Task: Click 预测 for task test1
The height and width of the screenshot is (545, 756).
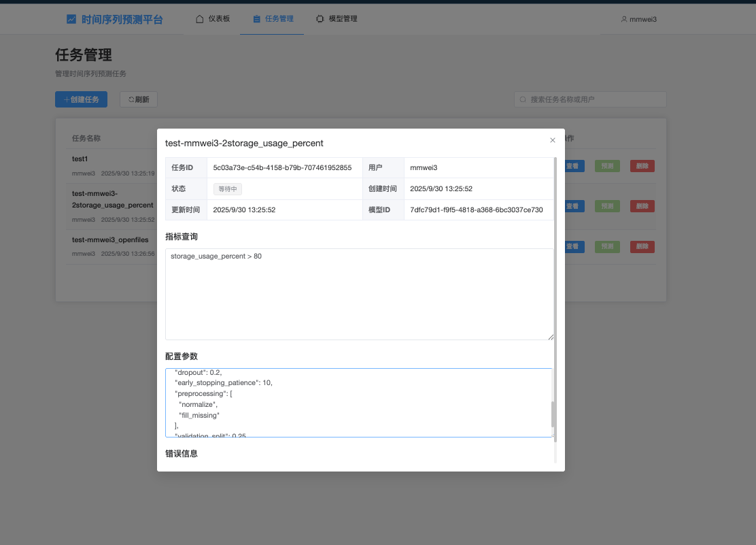Action: pos(608,166)
